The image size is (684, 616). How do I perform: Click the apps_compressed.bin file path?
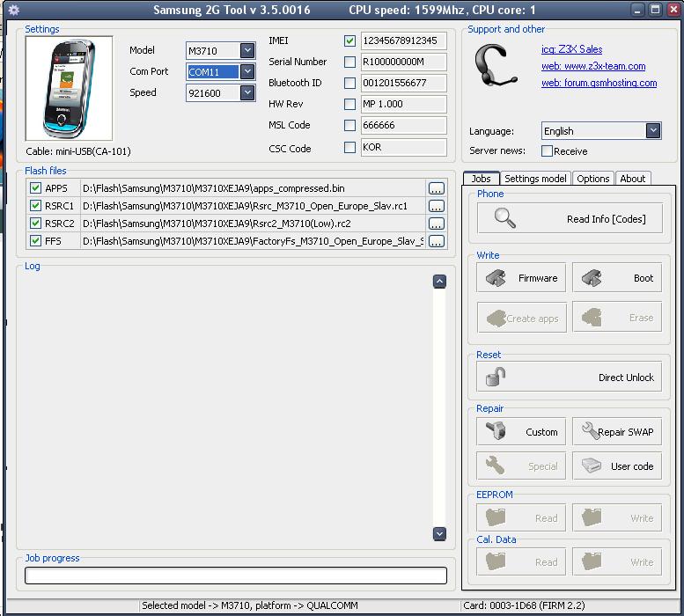(x=214, y=188)
